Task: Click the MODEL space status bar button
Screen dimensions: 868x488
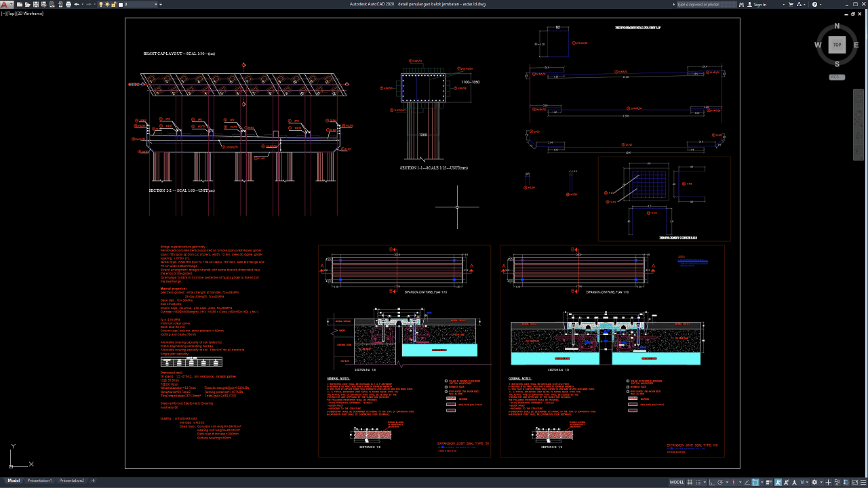Action: pos(677,483)
